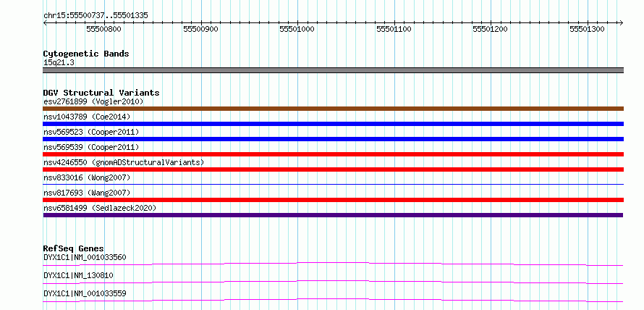
Task: Click the right arrow end of ruler
Action: (621, 22)
